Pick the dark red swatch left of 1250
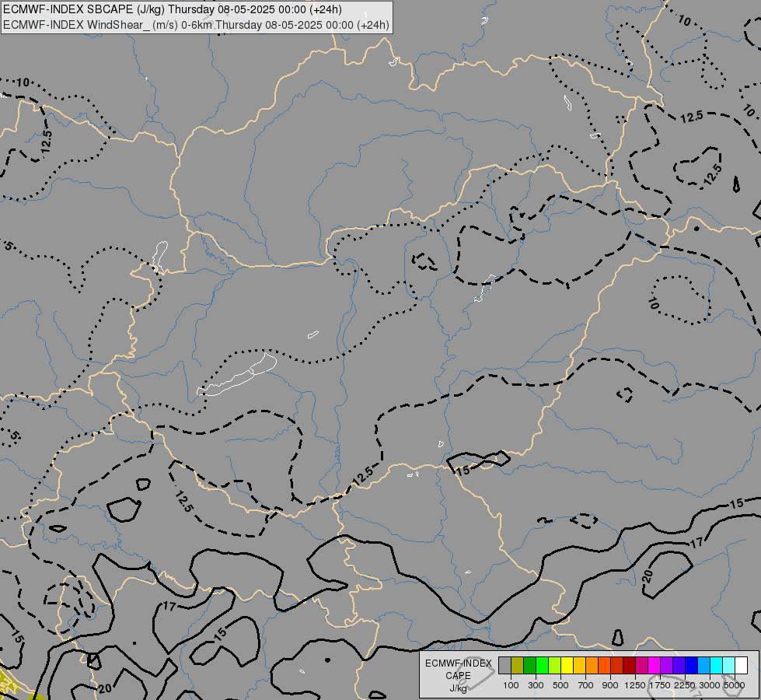 coord(630,665)
